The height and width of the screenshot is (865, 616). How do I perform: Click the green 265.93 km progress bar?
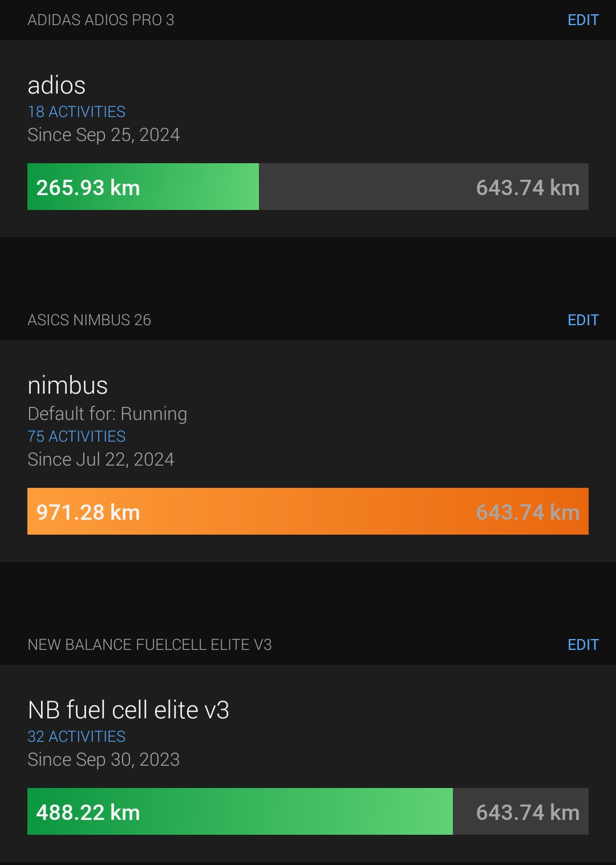tap(143, 187)
